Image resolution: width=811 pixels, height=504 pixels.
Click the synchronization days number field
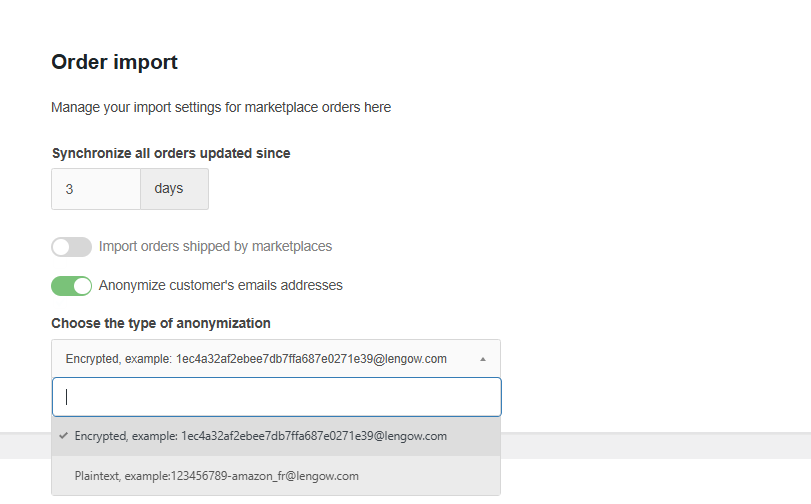pyautogui.click(x=96, y=189)
